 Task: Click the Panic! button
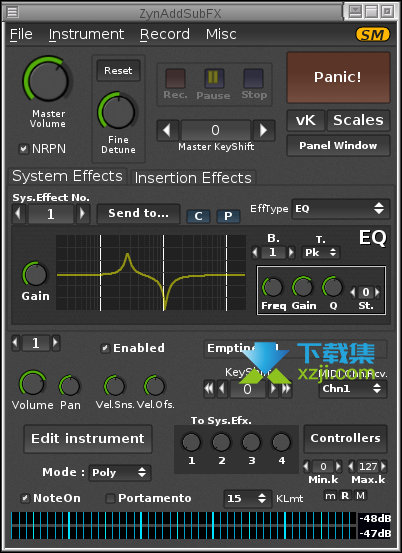pos(338,77)
